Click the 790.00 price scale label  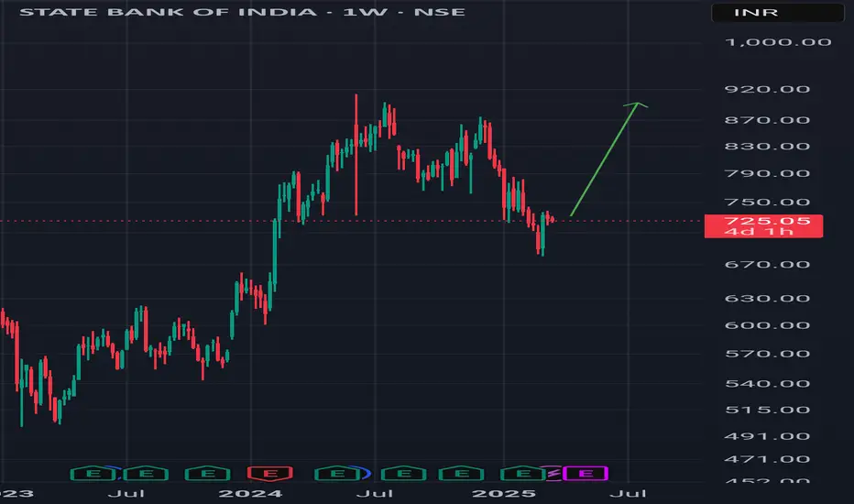pos(767,173)
